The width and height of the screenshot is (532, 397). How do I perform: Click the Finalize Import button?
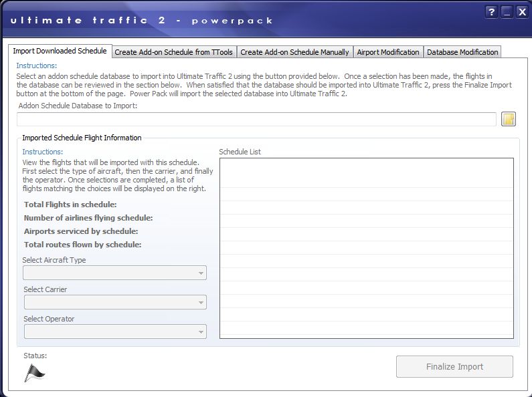point(454,366)
